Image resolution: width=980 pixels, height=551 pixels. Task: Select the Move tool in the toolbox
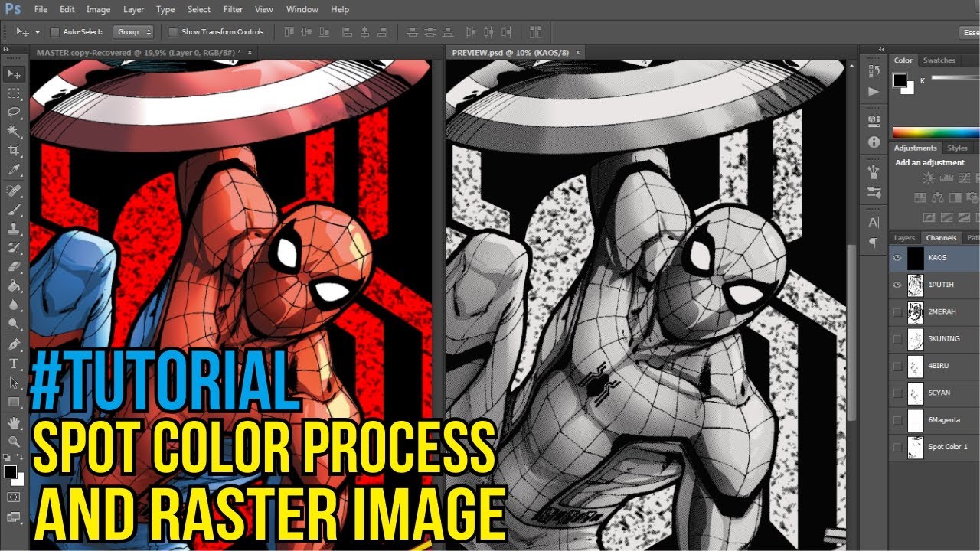pyautogui.click(x=14, y=74)
